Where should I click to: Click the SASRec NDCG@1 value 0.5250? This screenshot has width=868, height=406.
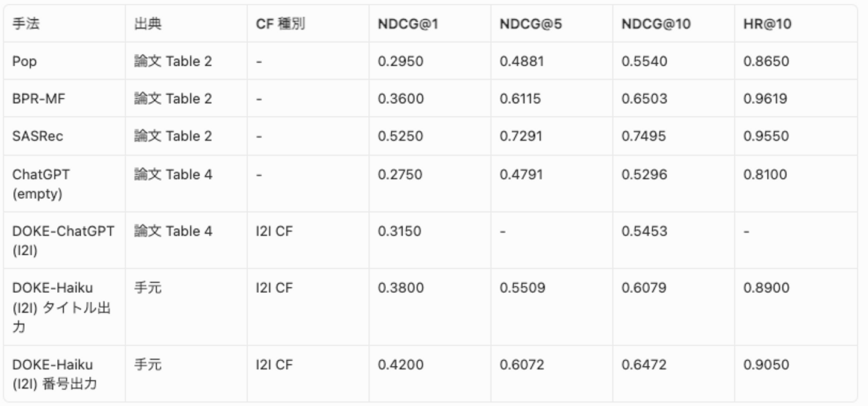coord(400,136)
